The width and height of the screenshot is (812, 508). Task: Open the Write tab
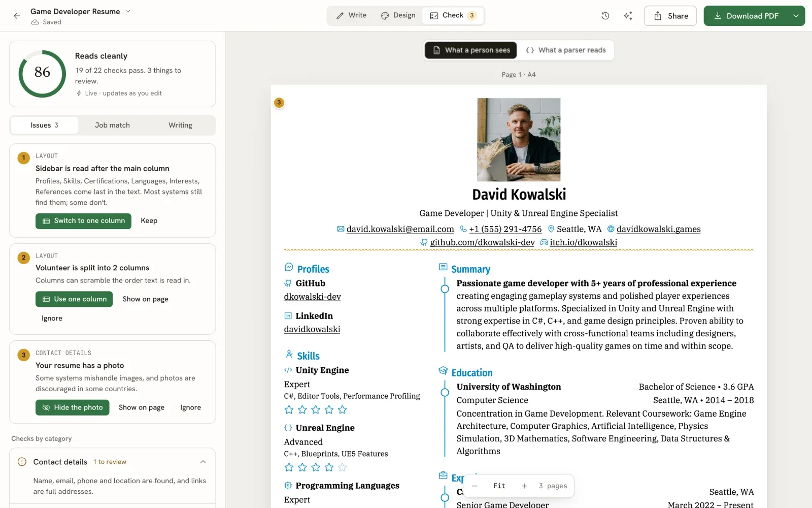pyautogui.click(x=351, y=16)
